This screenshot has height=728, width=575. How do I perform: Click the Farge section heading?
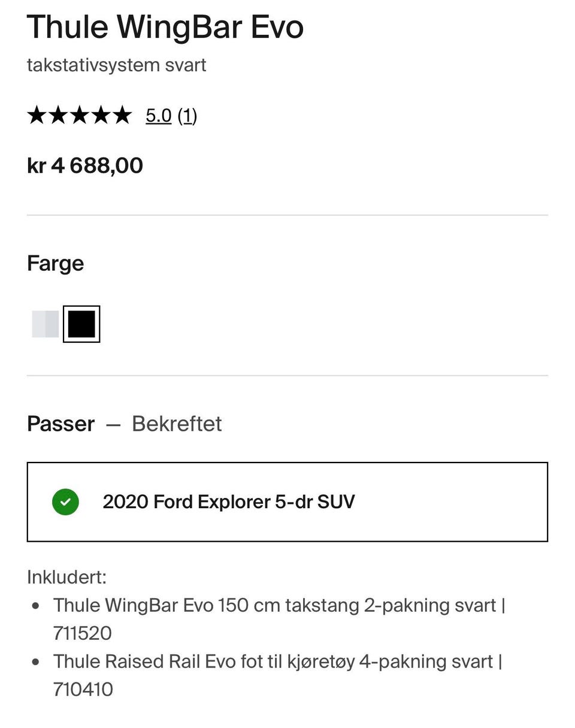pyautogui.click(x=55, y=263)
